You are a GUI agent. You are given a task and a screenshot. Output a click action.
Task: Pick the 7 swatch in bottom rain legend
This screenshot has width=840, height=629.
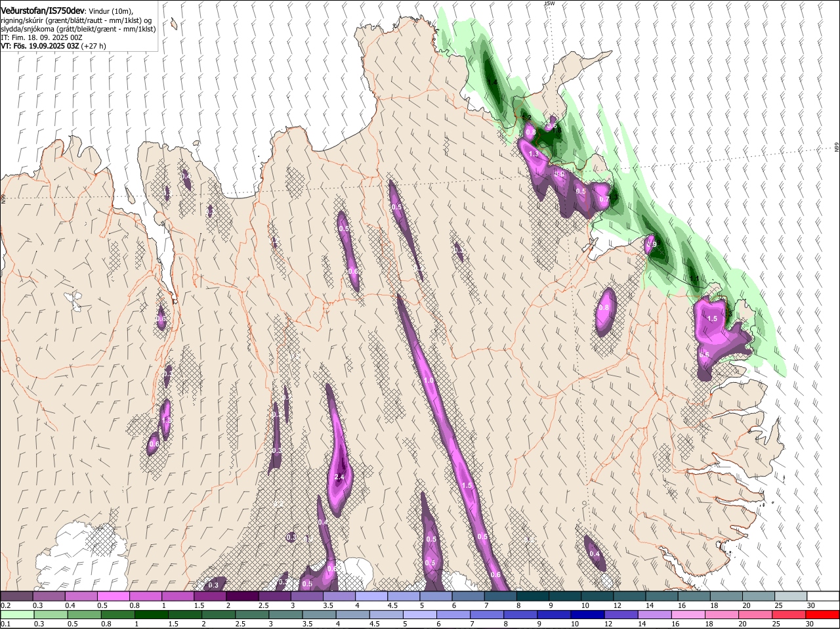coord(488,615)
